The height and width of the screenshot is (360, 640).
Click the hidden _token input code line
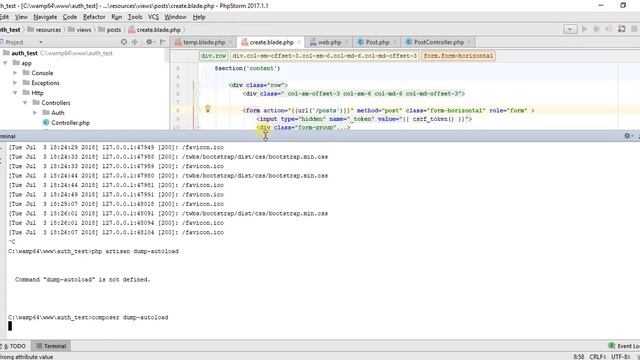coord(364,119)
